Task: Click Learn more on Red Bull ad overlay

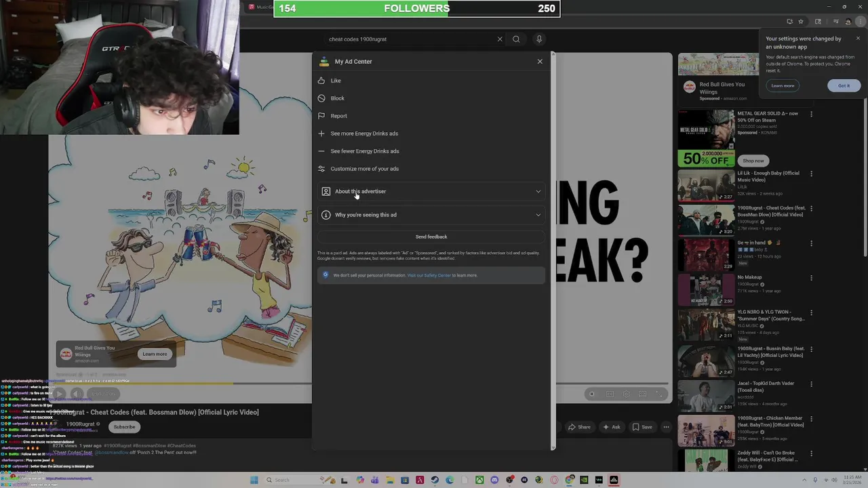Action: click(155, 354)
